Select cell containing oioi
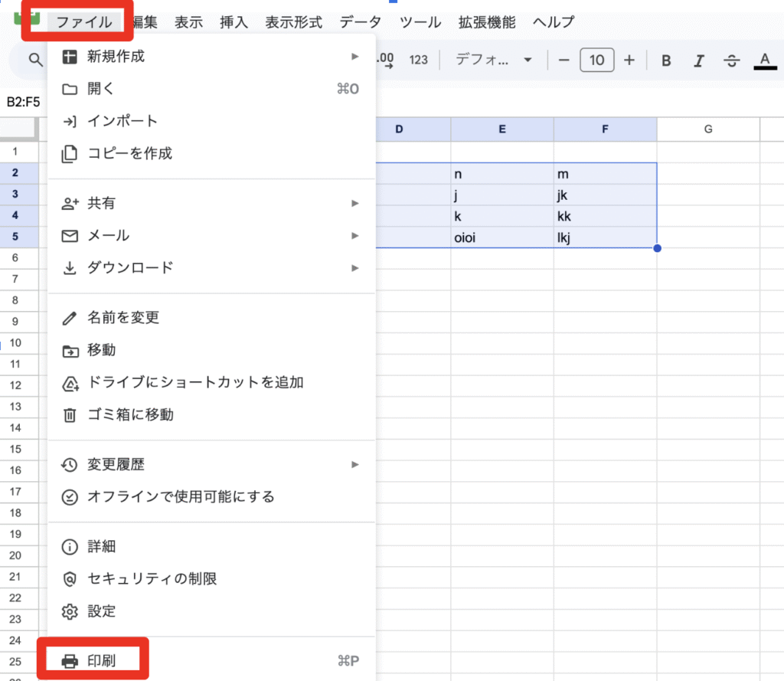Image resolution: width=784 pixels, height=681 pixels. click(x=501, y=237)
